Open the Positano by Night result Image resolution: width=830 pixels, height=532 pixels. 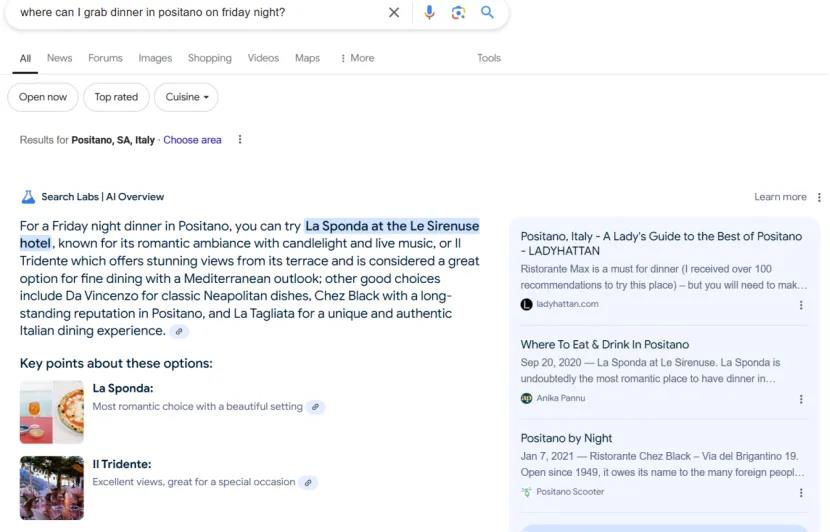566,438
